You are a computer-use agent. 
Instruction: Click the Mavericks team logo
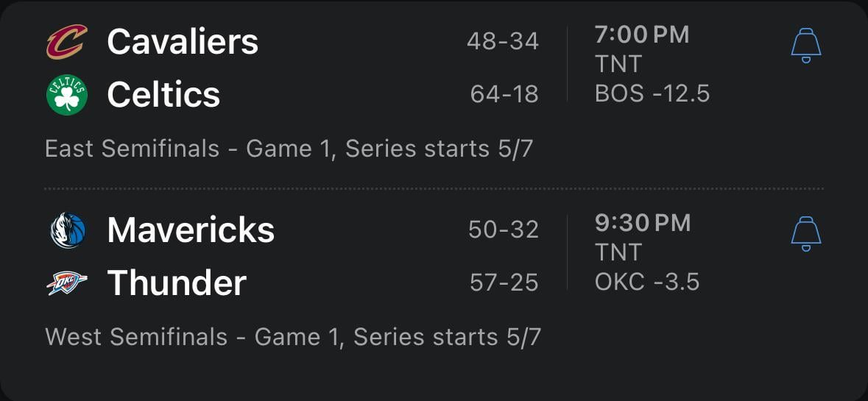[x=67, y=230]
